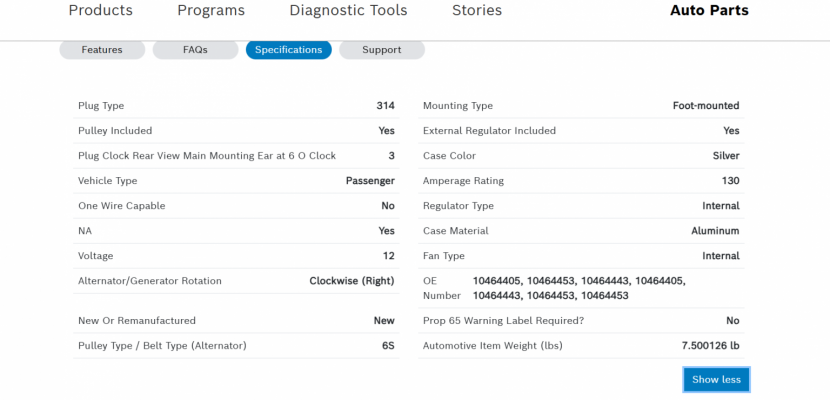Click the Foot-mounted value
The width and height of the screenshot is (830, 400).
pyautogui.click(x=706, y=106)
